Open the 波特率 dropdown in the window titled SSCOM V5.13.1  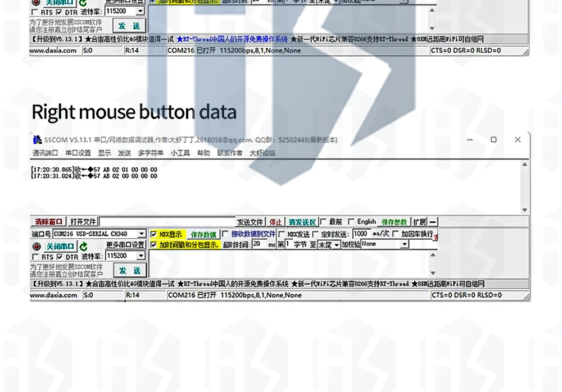click(x=141, y=256)
